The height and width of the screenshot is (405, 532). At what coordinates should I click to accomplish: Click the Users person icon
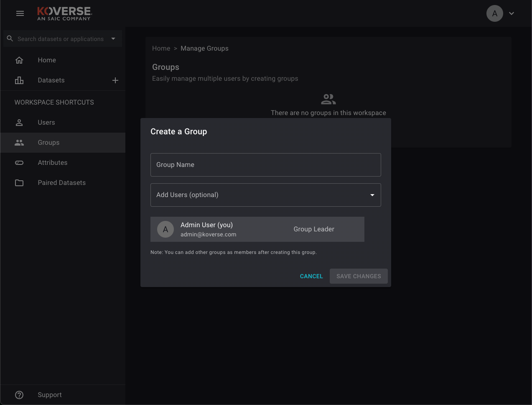(x=19, y=123)
